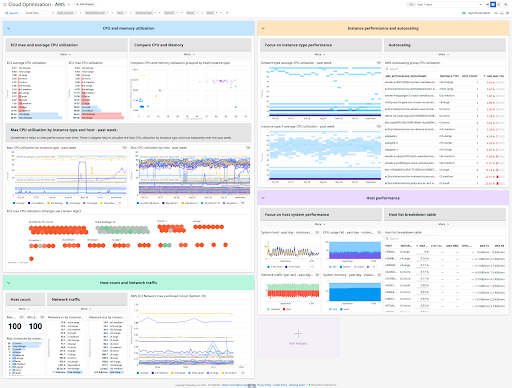Open the Privacy Policy footer link
This screenshot has width=512, height=388.
[x=264, y=385]
